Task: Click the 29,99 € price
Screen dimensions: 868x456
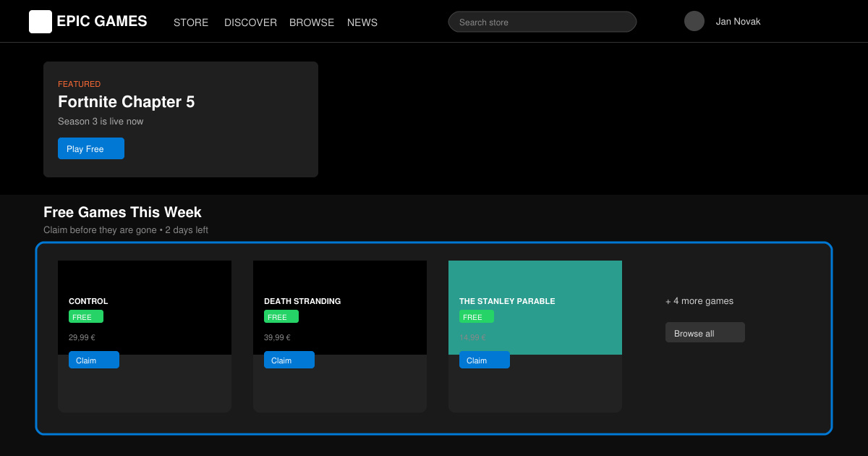Action: [x=82, y=337]
